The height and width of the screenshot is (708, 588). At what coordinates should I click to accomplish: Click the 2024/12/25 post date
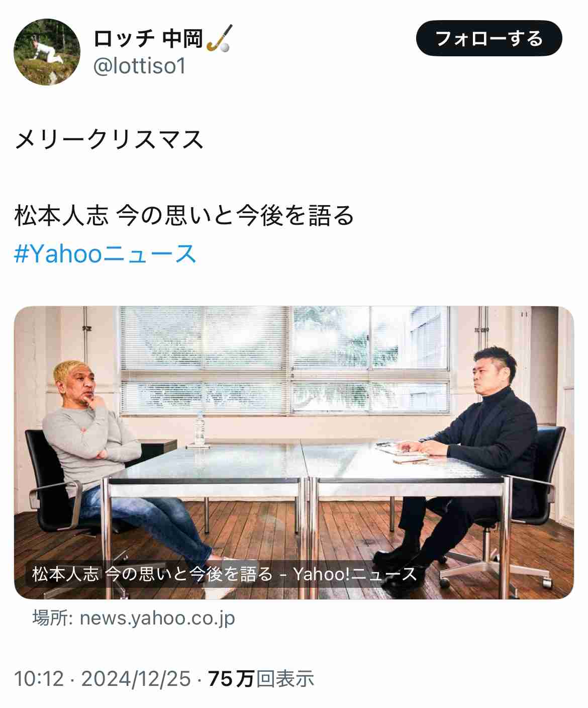[x=136, y=679]
